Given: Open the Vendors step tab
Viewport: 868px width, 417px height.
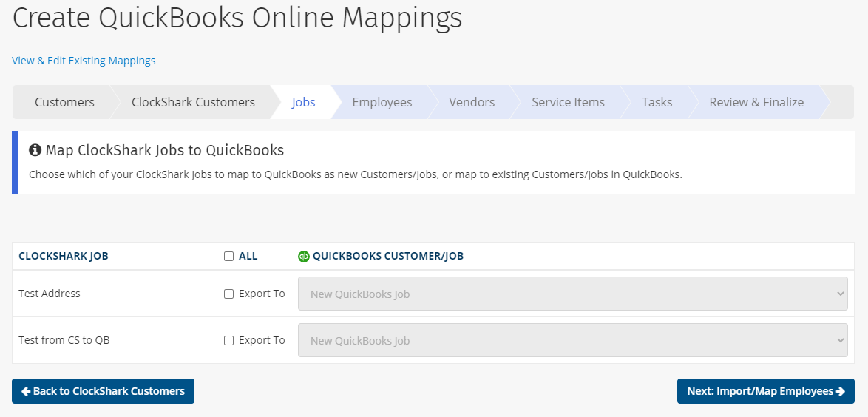Looking at the screenshot, I should click(472, 102).
